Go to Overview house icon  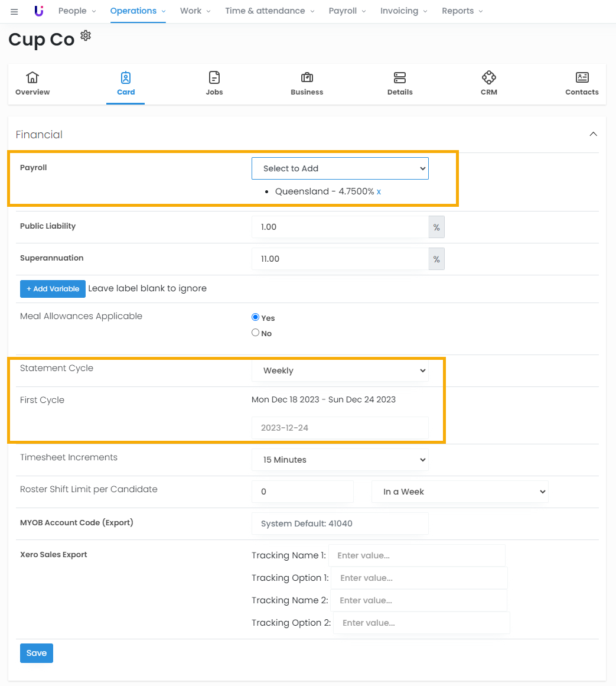(32, 77)
